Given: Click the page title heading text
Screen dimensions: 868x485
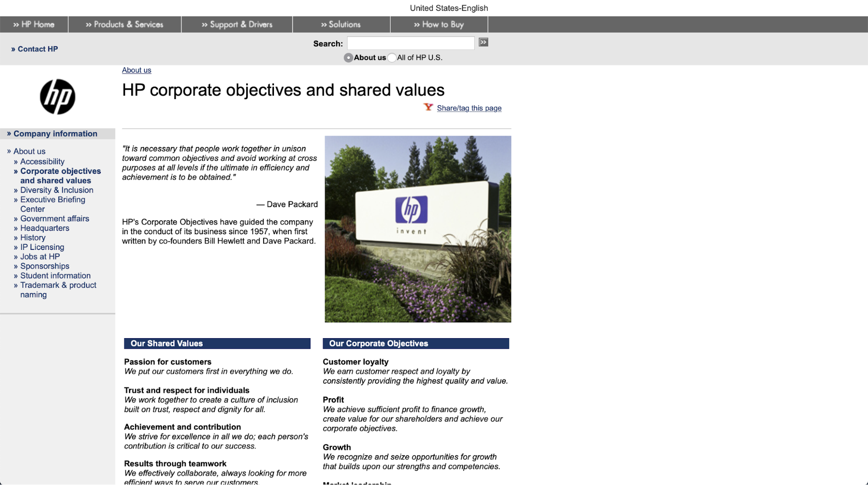Looking at the screenshot, I should click(x=283, y=90).
